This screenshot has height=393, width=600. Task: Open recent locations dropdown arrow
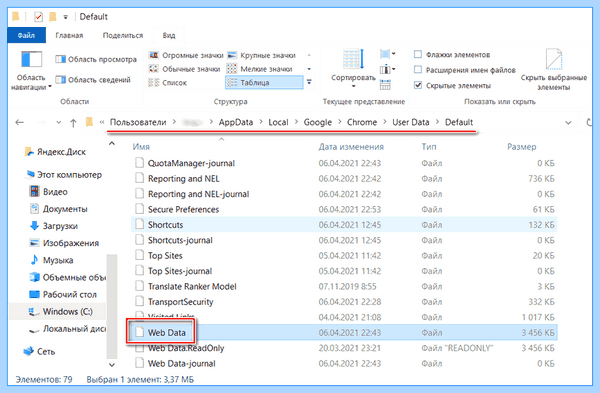(59, 123)
